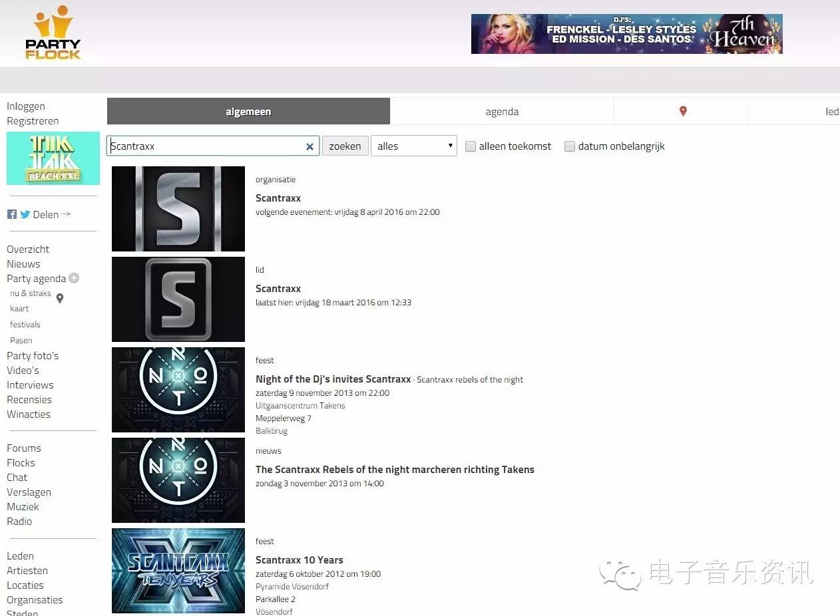Select the algemeen tab
Viewport: 840px width, 616px height.
point(248,112)
